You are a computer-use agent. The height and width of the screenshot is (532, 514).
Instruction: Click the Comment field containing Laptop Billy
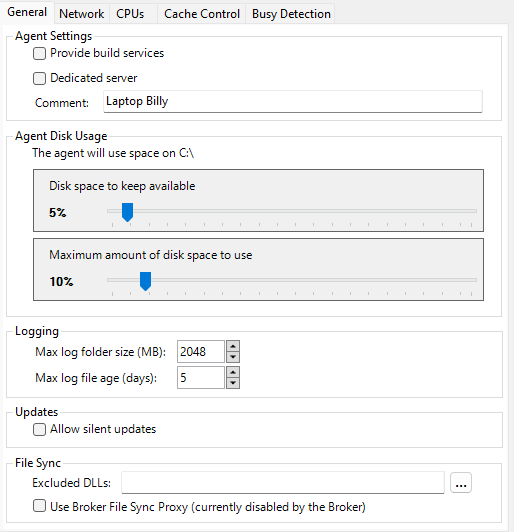coord(293,101)
